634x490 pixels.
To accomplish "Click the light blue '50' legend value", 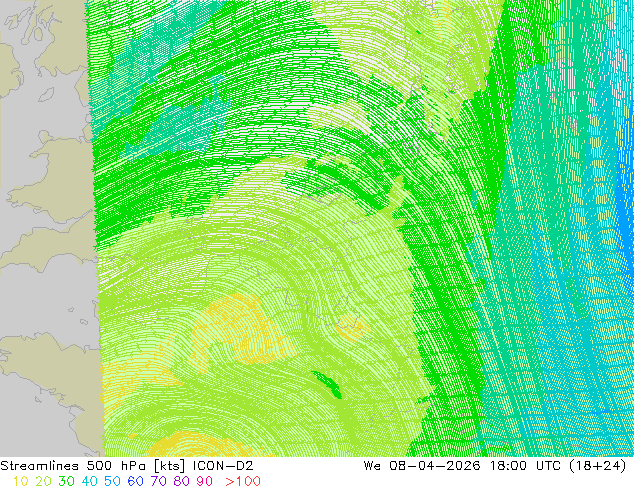I will coord(112,481).
